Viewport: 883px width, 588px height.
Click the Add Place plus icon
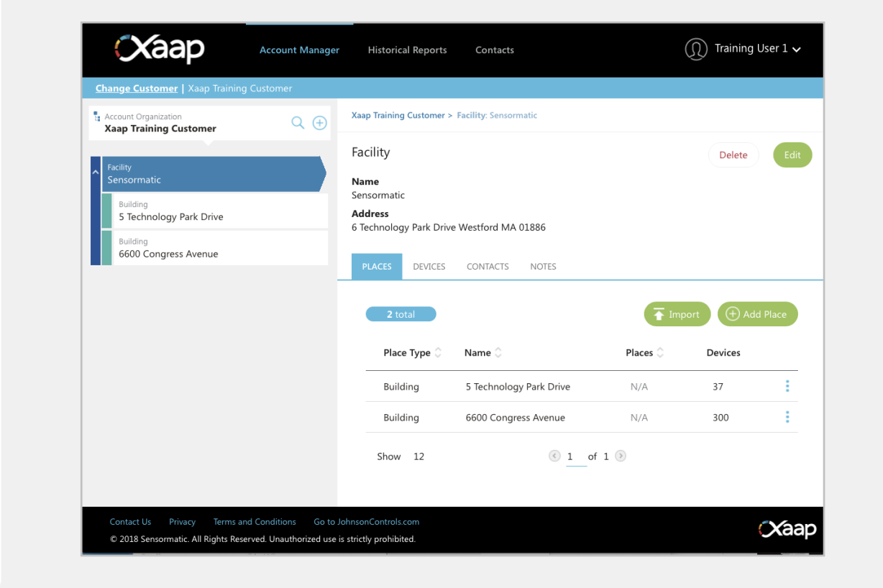tap(733, 313)
